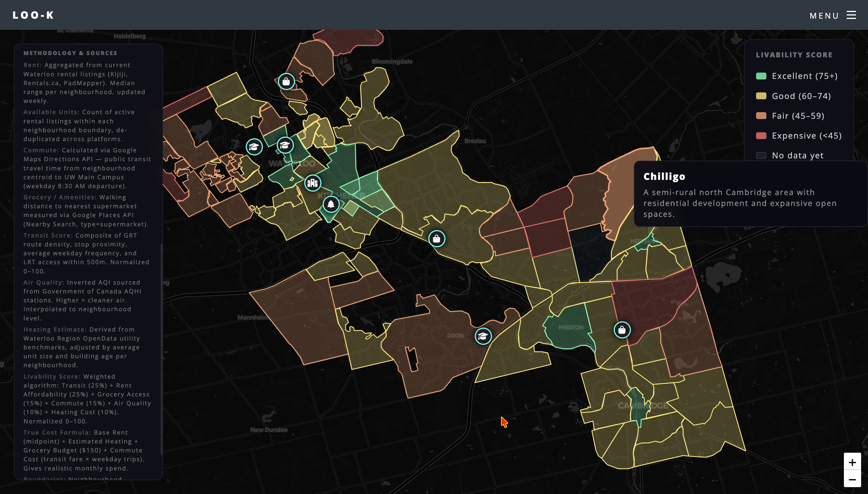
Task: Click the Good (60–74) yellow legend swatch
Action: 761,96
